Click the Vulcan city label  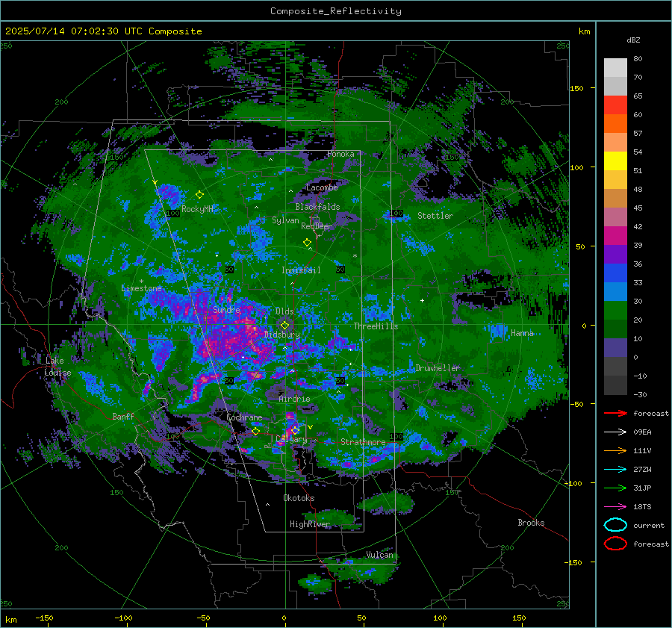pos(379,555)
